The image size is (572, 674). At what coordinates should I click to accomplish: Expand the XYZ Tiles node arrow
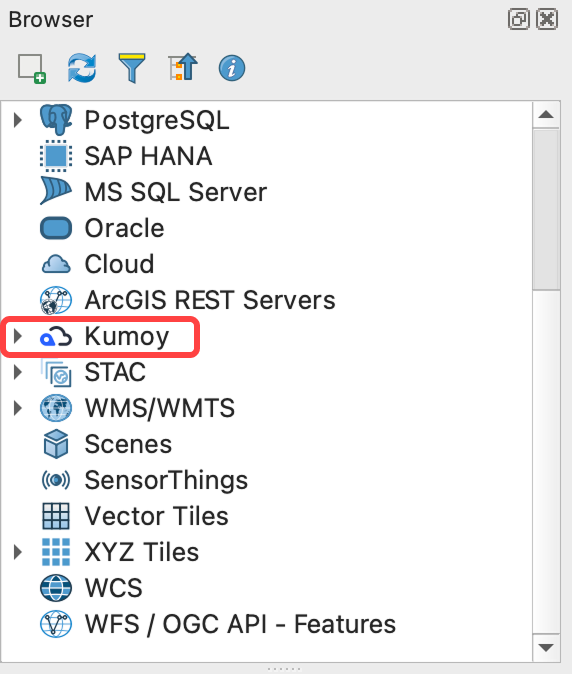[x=18, y=552]
